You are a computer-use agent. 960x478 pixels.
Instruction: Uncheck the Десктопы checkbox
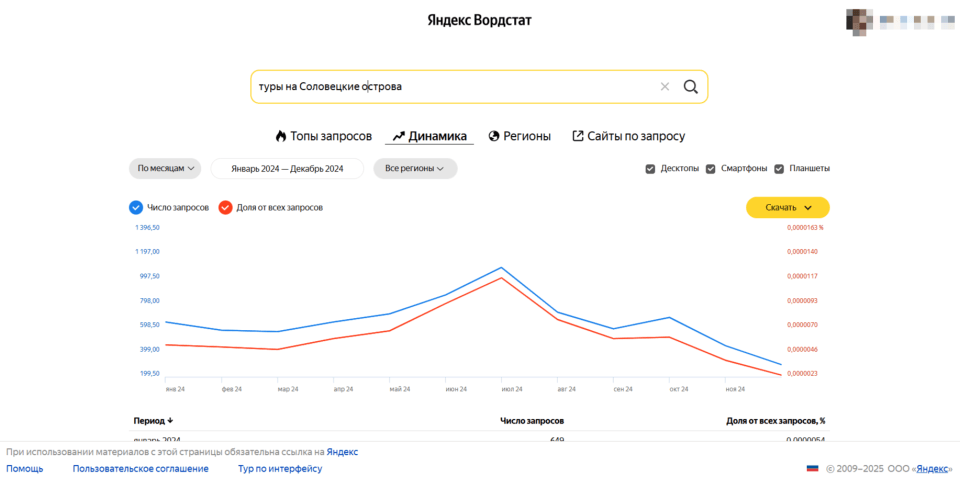coord(650,169)
